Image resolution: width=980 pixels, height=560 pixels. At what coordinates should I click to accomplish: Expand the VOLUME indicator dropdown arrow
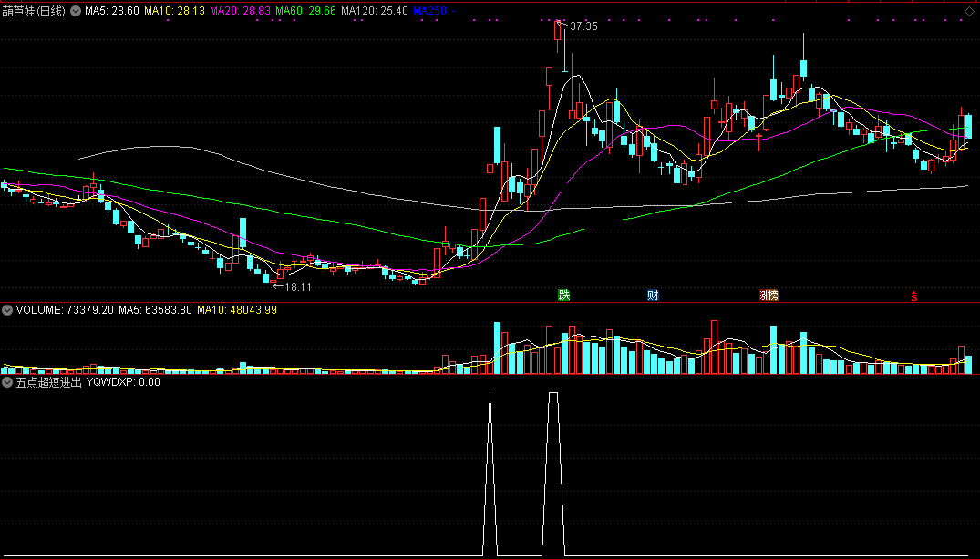[7, 310]
